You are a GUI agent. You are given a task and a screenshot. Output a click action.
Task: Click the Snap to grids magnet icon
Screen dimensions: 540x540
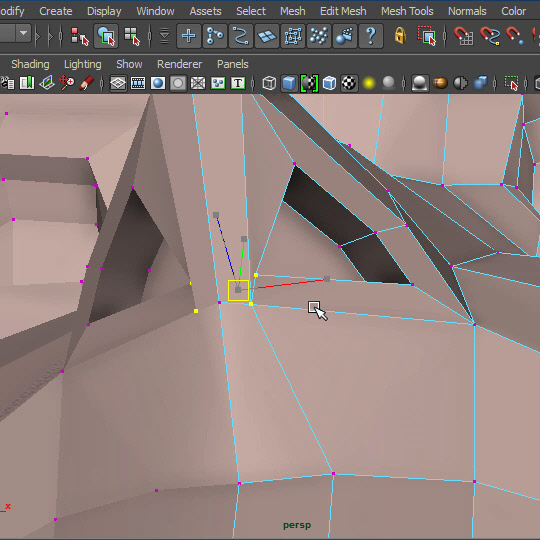463,36
